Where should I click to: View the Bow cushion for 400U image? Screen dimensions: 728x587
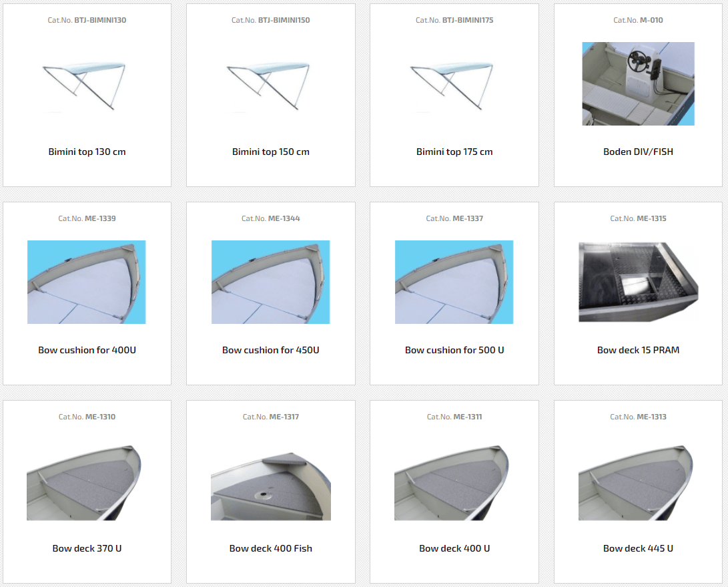click(87, 282)
